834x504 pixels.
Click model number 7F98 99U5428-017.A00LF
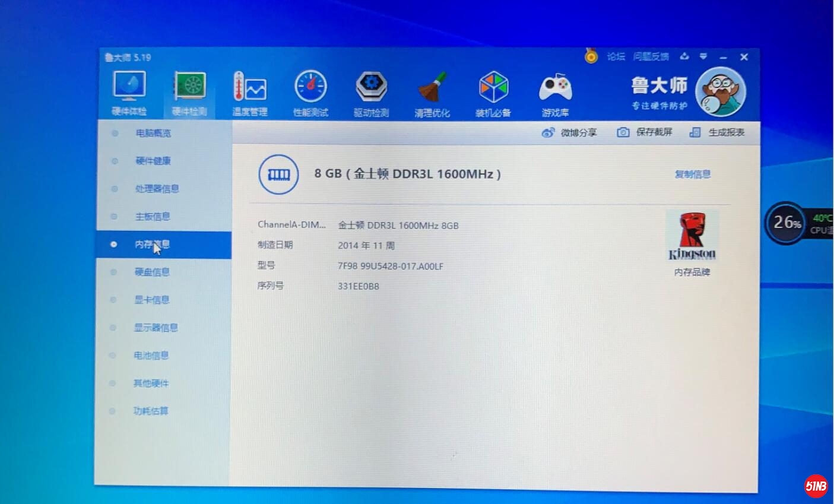[391, 266]
